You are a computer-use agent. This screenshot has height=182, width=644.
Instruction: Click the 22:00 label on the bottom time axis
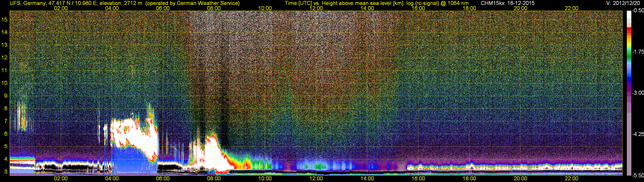pyautogui.click(x=571, y=179)
